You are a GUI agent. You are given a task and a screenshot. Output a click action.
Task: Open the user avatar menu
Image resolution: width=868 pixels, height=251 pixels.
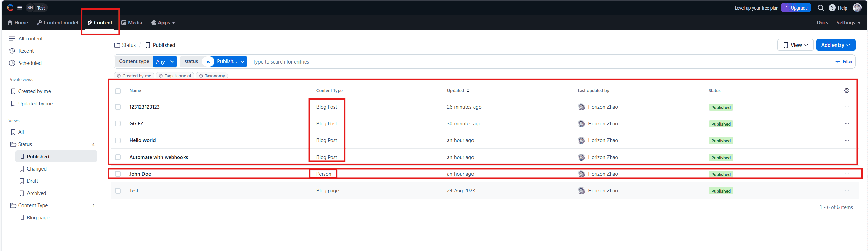coord(857,7)
